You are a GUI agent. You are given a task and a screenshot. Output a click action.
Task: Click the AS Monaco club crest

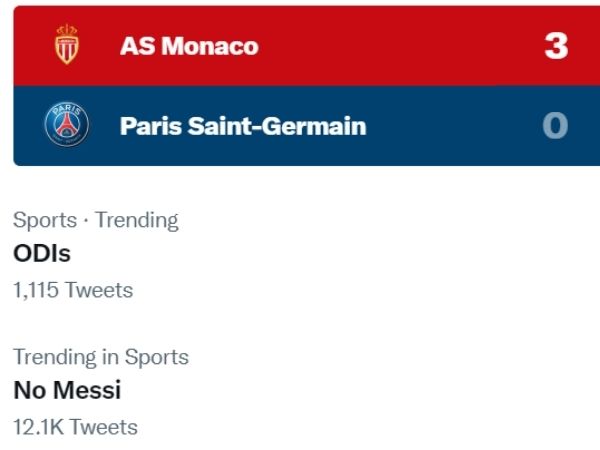67,46
